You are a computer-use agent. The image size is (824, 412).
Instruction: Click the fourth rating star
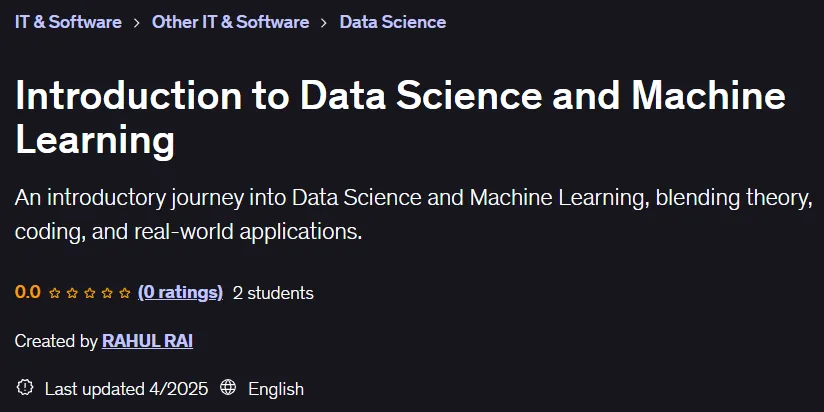click(x=107, y=293)
